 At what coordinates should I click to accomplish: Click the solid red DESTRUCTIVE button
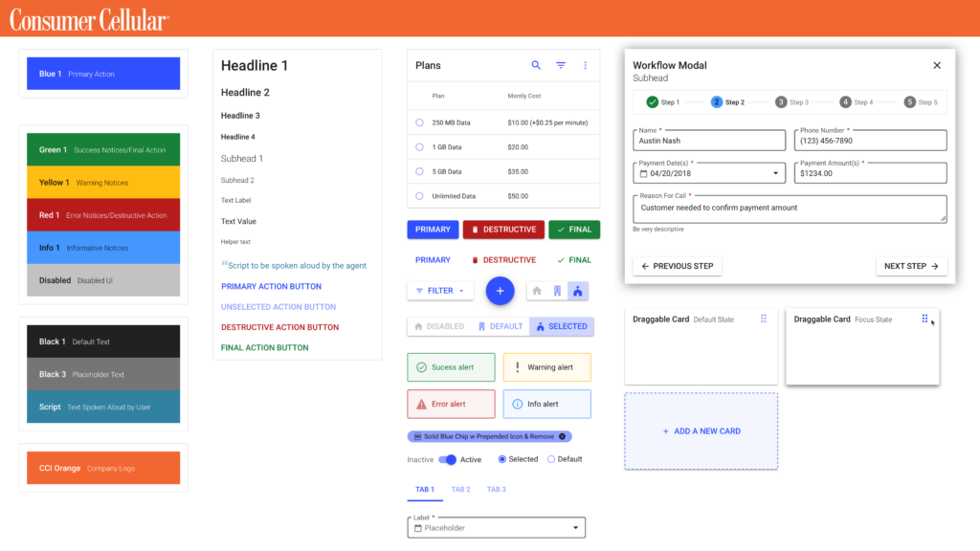pos(503,230)
